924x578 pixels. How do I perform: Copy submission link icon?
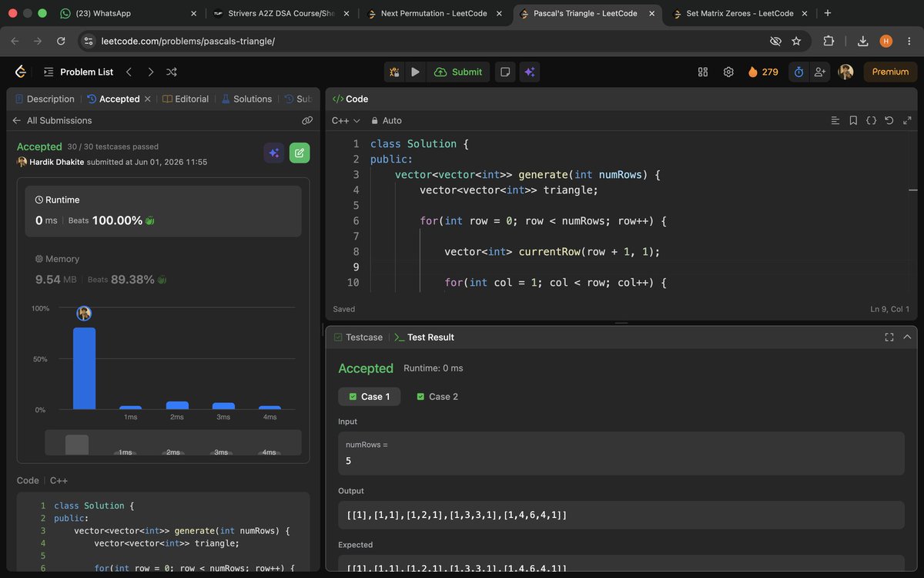tap(307, 120)
